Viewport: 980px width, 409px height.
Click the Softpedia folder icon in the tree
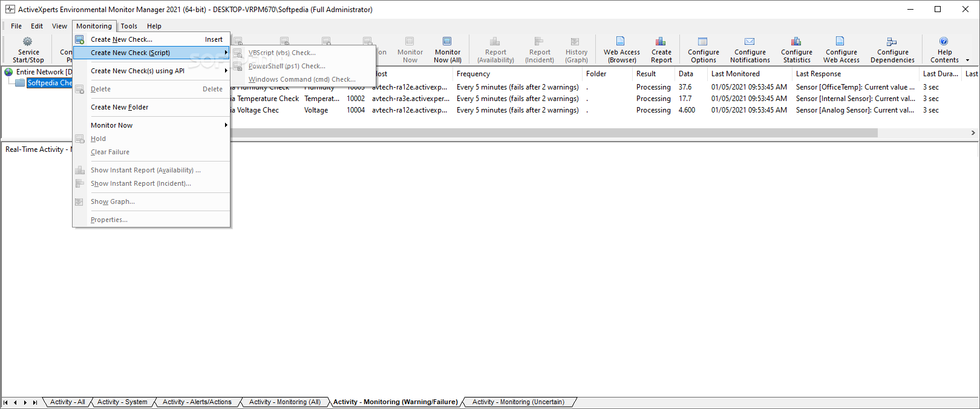20,83
